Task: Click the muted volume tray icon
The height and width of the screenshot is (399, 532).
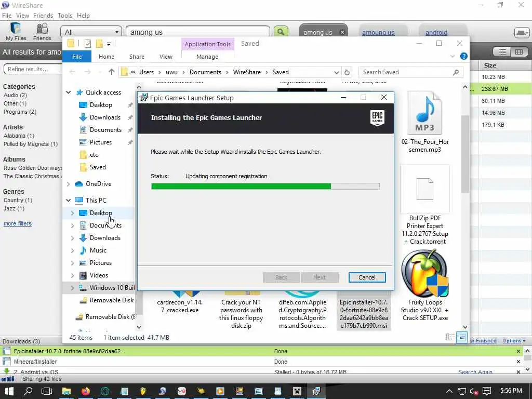Action: coord(474,391)
